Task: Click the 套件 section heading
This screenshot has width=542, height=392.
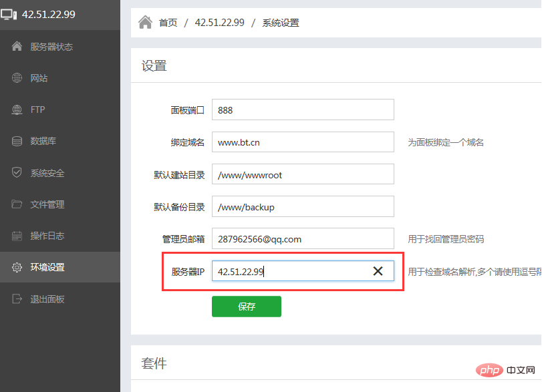Action: [x=154, y=363]
